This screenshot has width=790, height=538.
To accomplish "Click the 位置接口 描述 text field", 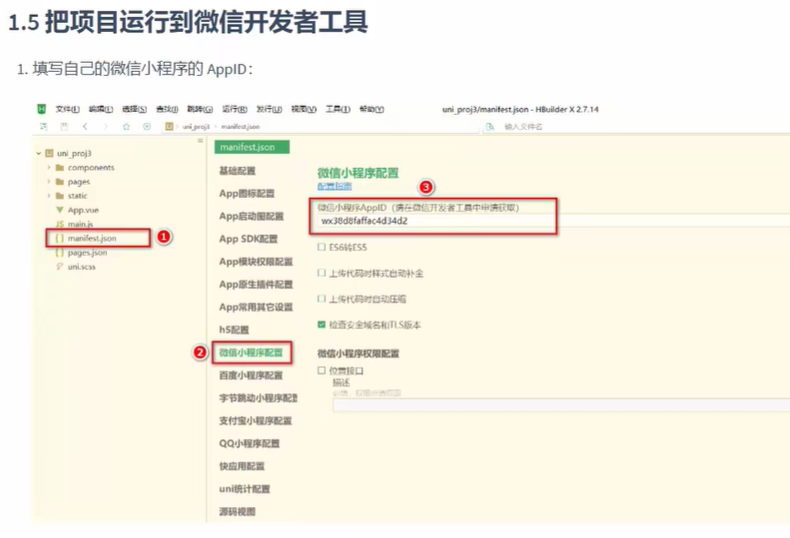I will point(561,405).
